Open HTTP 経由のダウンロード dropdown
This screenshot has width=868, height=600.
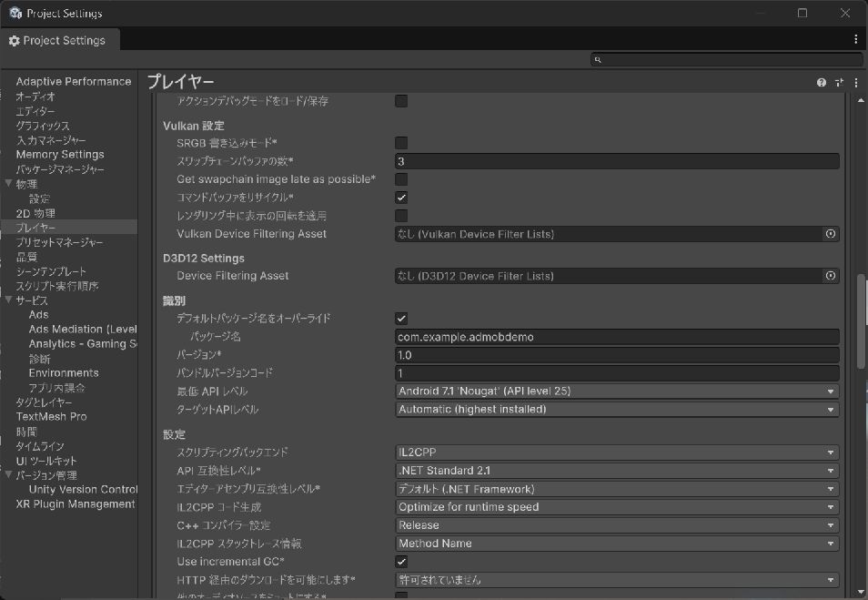pyautogui.click(x=617, y=580)
